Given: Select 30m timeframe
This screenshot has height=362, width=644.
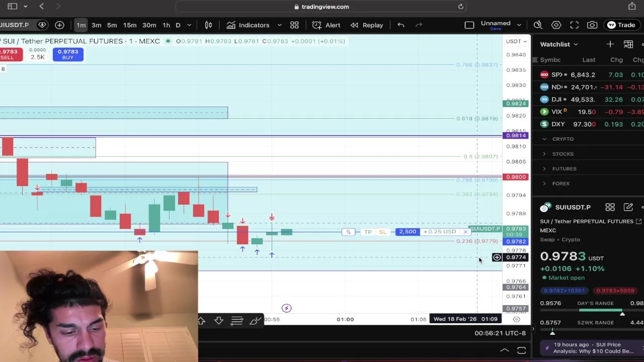Looking at the screenshot, I should [x=149, y=25].
